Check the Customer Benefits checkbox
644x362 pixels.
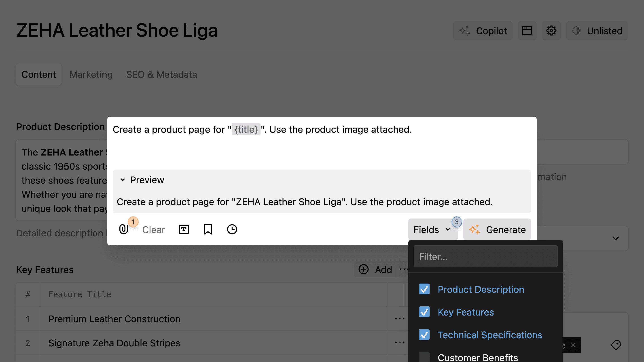pos(424,357)
